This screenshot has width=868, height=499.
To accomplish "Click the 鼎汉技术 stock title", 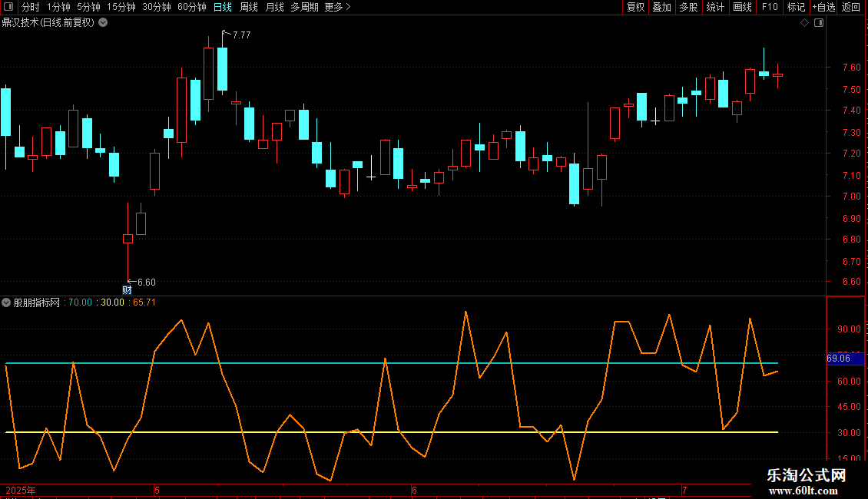I will pyautogui.click(x=48, y=23).
